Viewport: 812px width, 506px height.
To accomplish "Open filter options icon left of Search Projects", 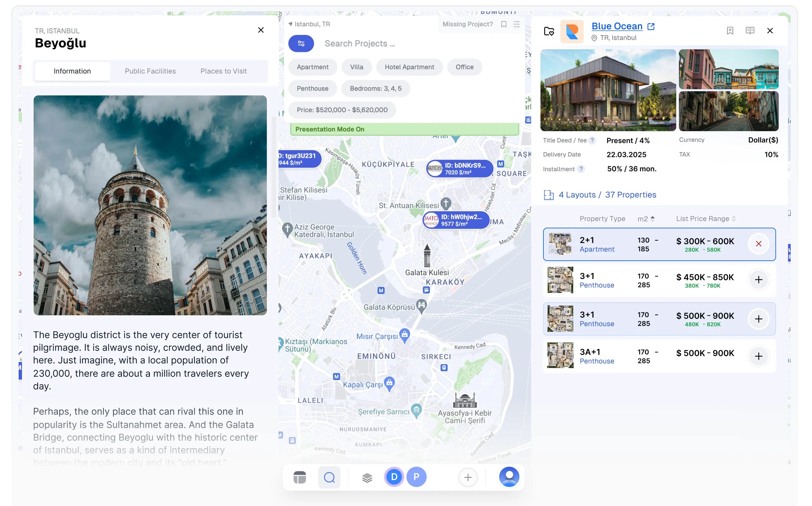I will pyautogui.click(x=301, y=43).
